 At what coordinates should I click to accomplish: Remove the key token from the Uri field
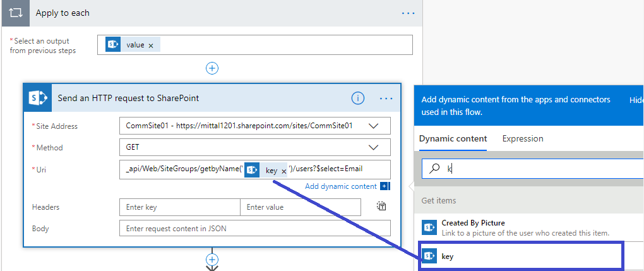(283, 171)
